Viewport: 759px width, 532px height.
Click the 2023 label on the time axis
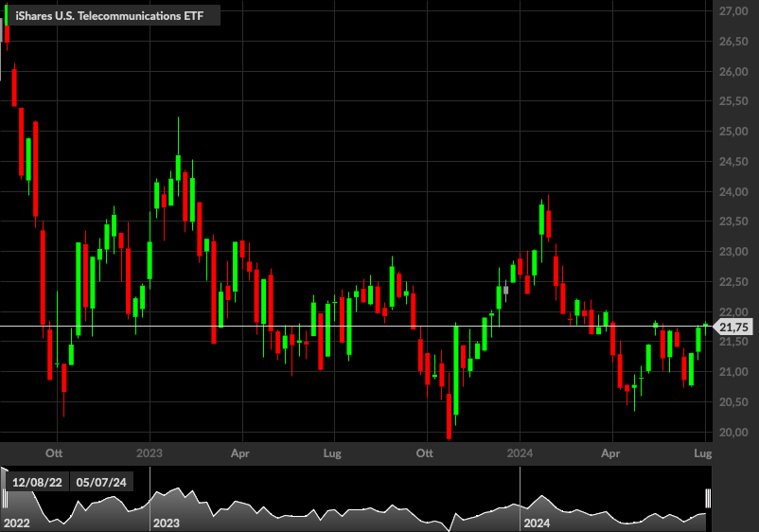click(x=150, y=453)
